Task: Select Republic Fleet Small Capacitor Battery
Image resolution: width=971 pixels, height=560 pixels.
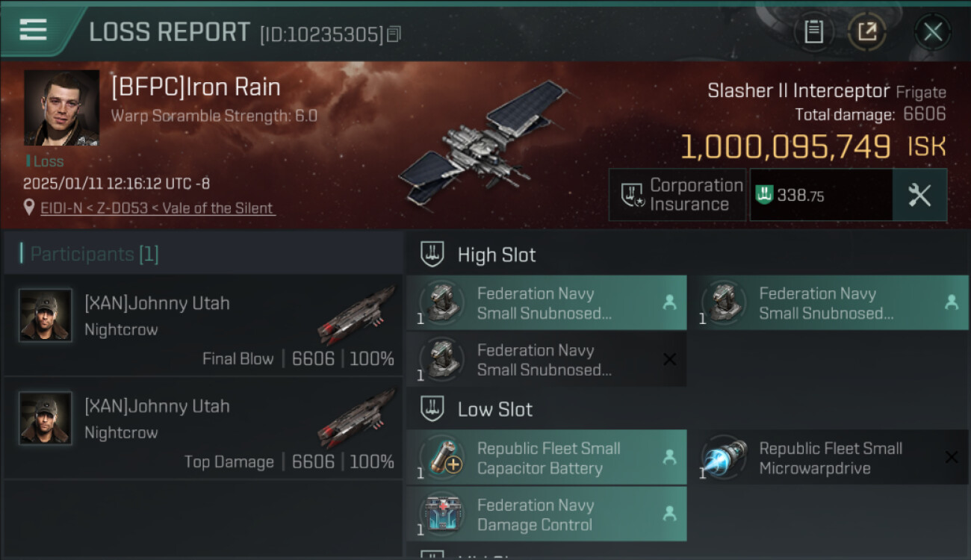Action: (546, 458)
